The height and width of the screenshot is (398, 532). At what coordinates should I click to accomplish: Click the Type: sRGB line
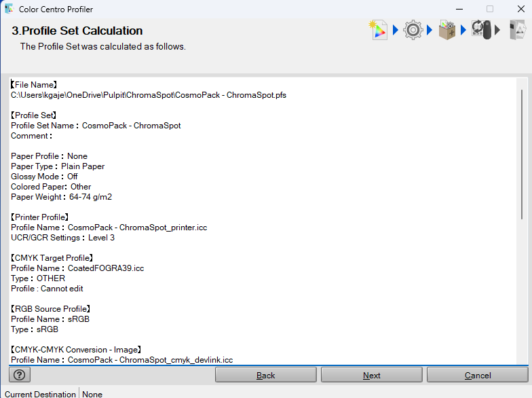pos(35,329)
